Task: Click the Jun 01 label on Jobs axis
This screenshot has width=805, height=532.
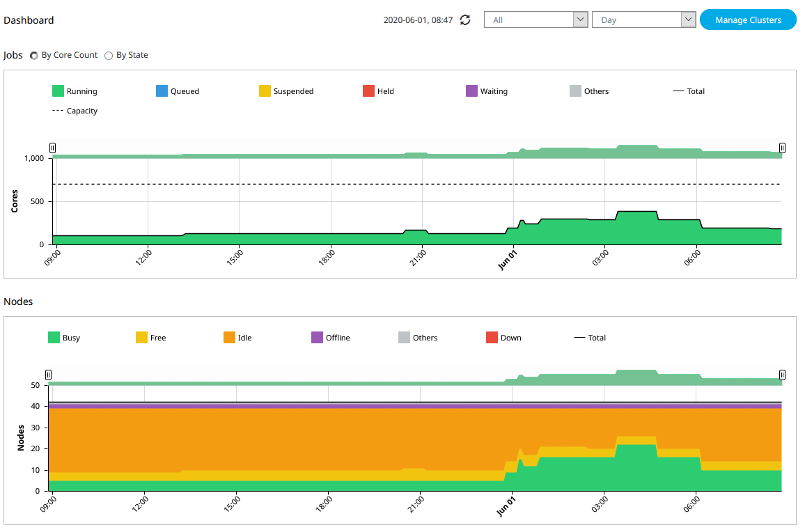Action: click(508, 260)
